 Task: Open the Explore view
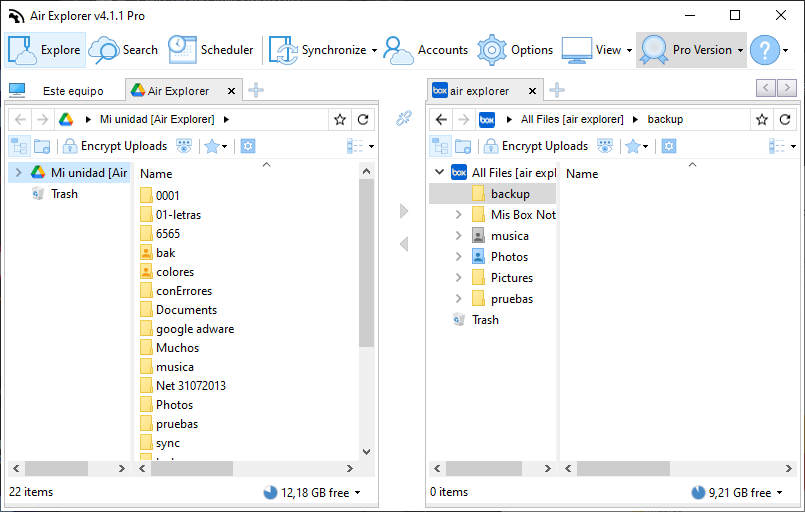pos(45,50)
